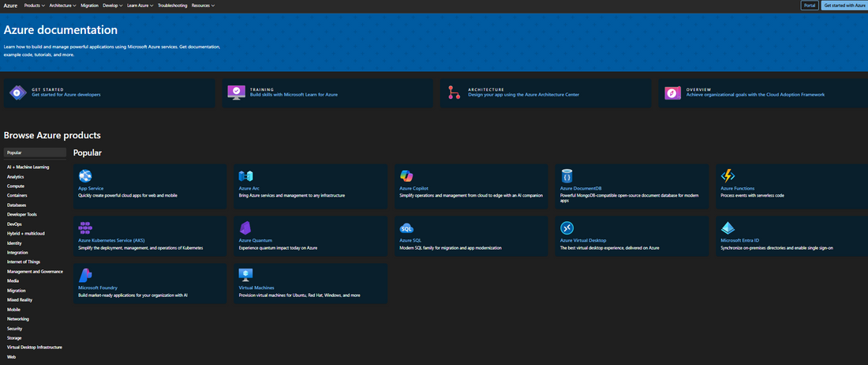
Task: Click the Microsoft Entra ID pyramid icon
Action: [728, 228]
